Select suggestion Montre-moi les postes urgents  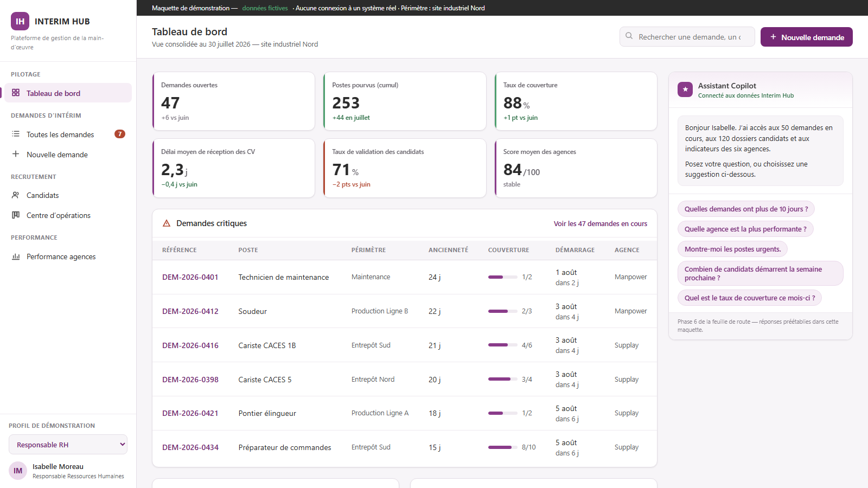(732, 249)
